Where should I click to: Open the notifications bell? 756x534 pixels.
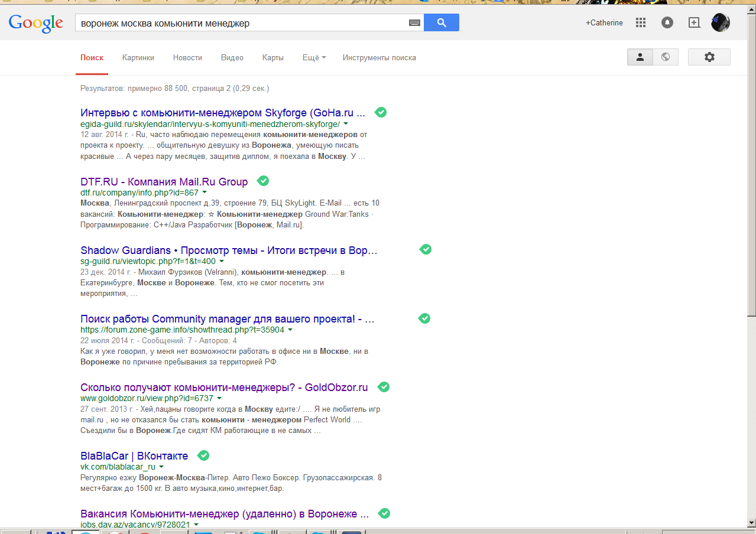click(667, 22)
